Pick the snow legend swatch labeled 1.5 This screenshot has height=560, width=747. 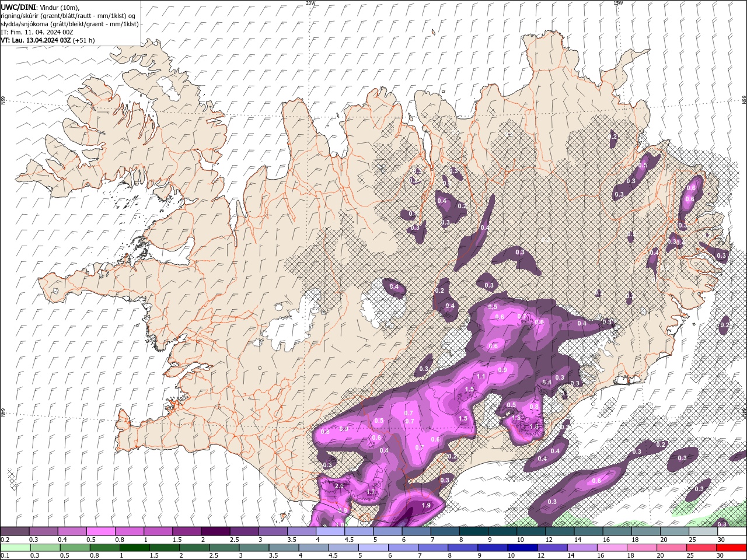187,531
